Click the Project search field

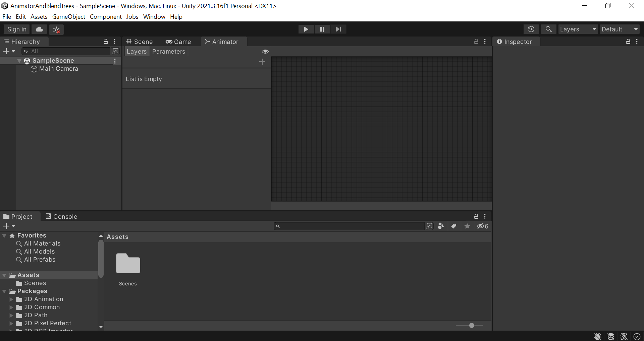[x=349, y=226]
